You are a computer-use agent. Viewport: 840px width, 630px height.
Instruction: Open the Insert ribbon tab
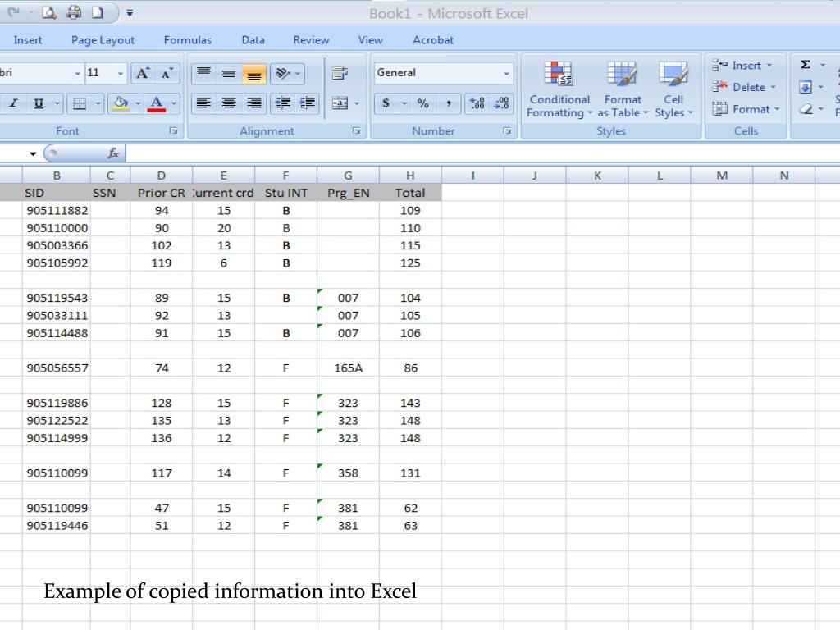28,40
